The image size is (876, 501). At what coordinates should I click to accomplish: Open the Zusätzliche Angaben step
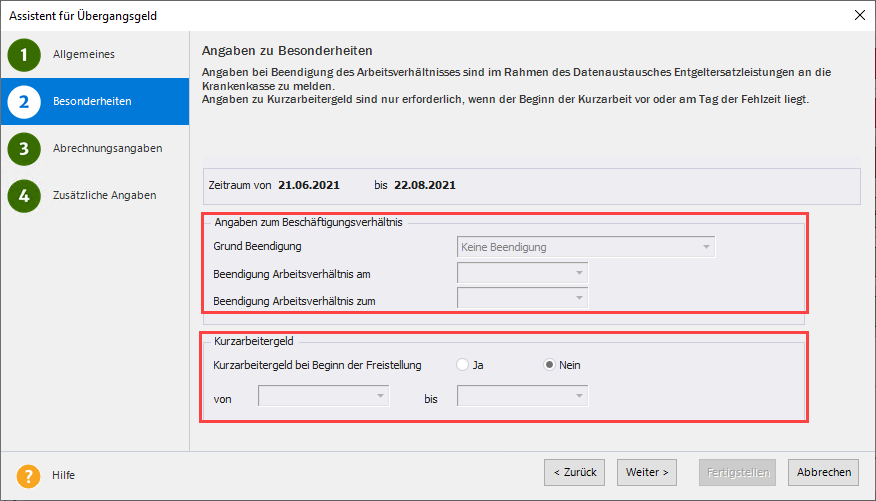click(104, 196)
